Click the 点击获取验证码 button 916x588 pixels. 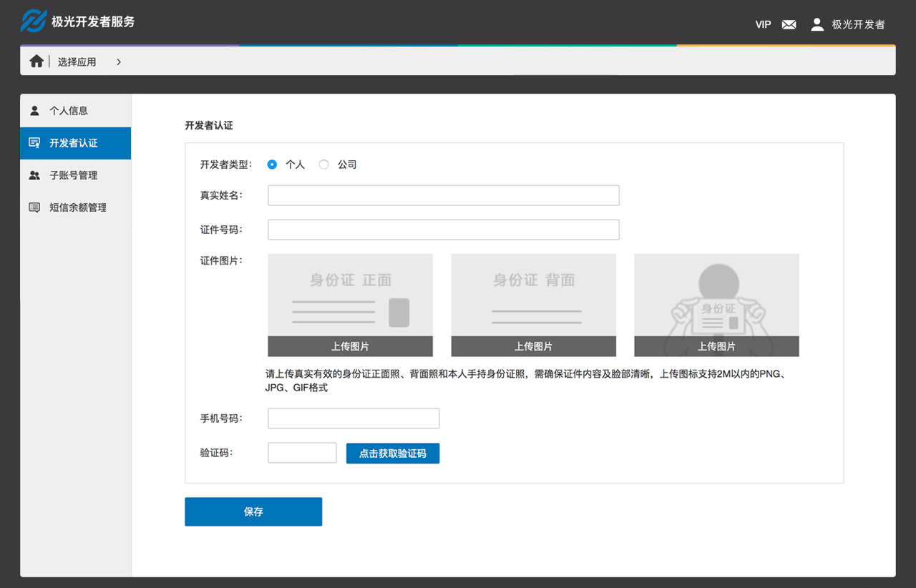click(393, 454)
